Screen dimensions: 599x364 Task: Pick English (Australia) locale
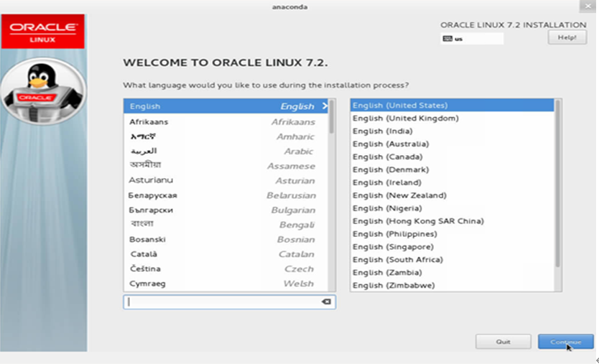(x=452, y=144)
